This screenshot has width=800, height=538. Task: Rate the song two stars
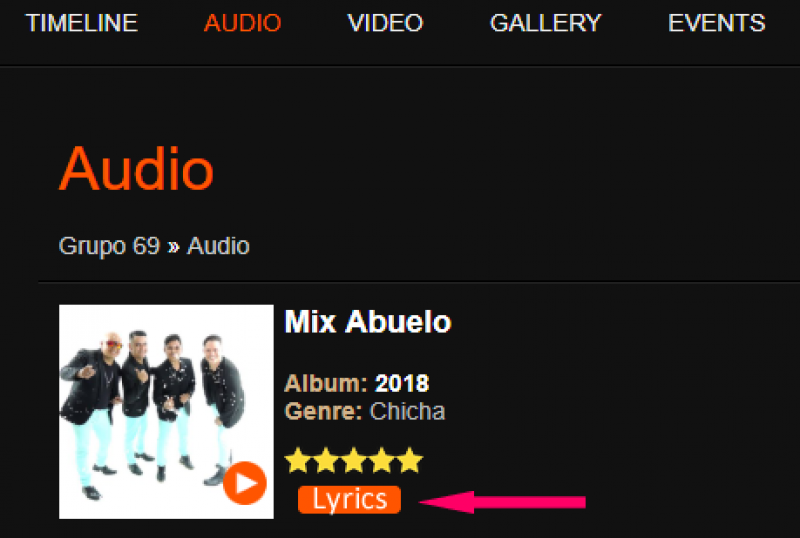(x=326, y=460)
